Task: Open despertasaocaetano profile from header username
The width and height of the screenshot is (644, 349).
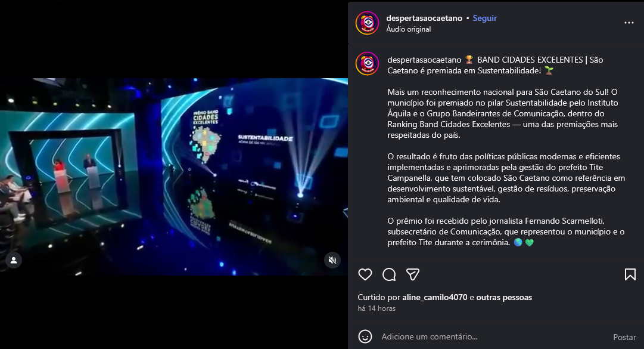Action: [424, 18]
